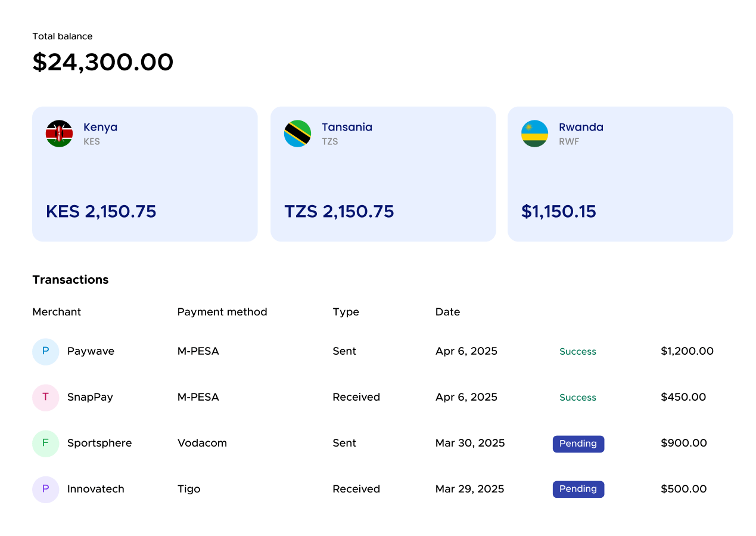Image resolution: width=756 pixels, height=536 pixels.
Task: Open the Kenya KES balance card
Action: coord(145,174)
